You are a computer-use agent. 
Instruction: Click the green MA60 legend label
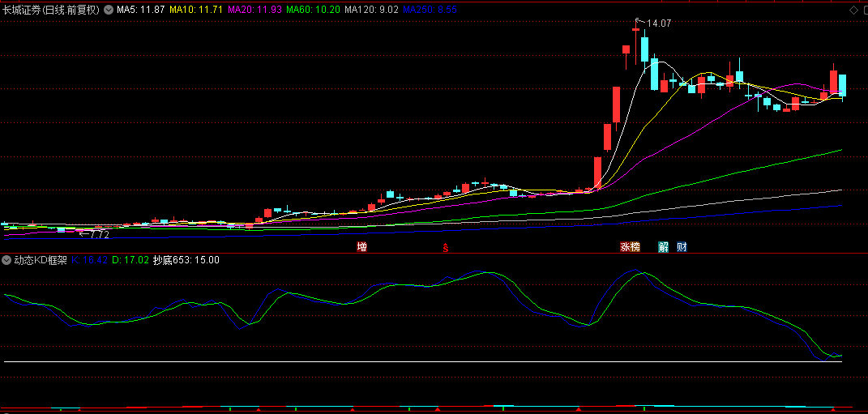(312, 10)
